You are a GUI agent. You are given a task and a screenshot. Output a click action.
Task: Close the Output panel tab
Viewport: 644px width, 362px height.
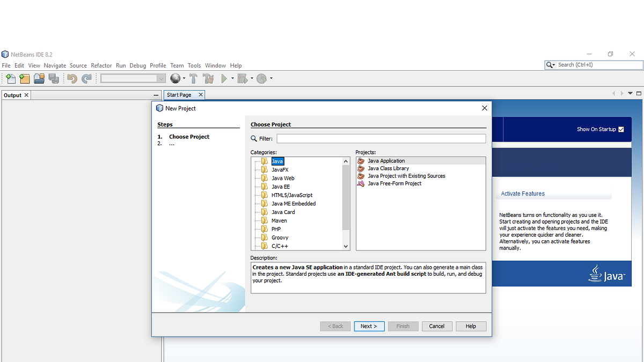[x=26, y=95]
